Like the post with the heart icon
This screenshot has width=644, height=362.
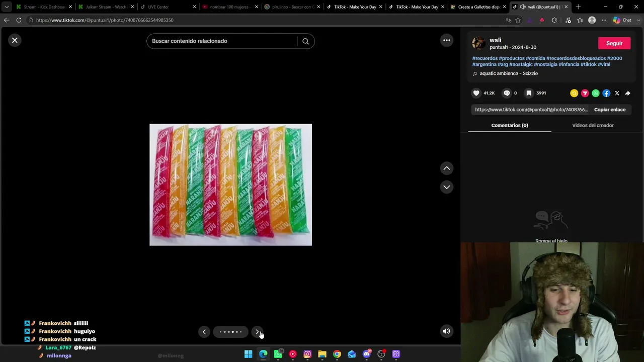coord(476,93)
